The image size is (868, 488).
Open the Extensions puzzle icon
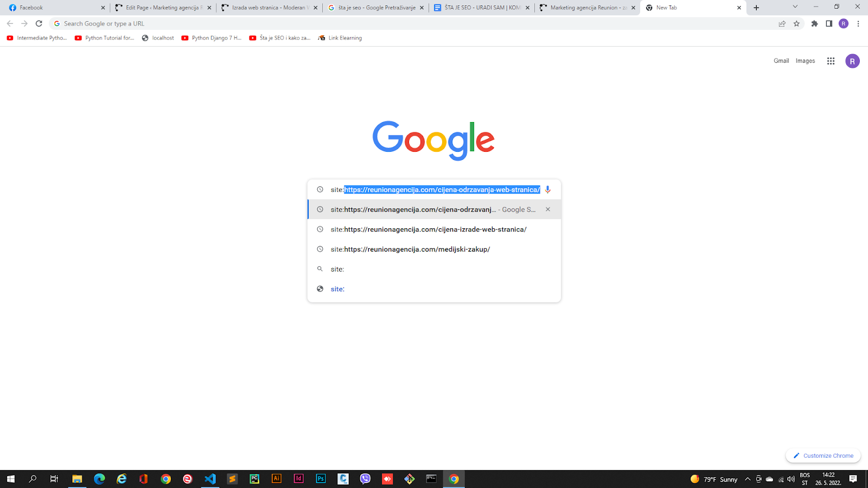[x=814, y=24]
